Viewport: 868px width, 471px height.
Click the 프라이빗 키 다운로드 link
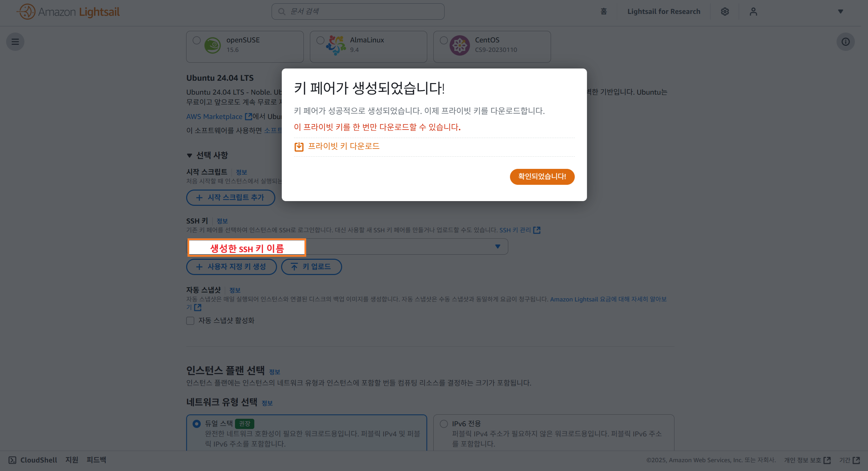(x=343, y=146)
